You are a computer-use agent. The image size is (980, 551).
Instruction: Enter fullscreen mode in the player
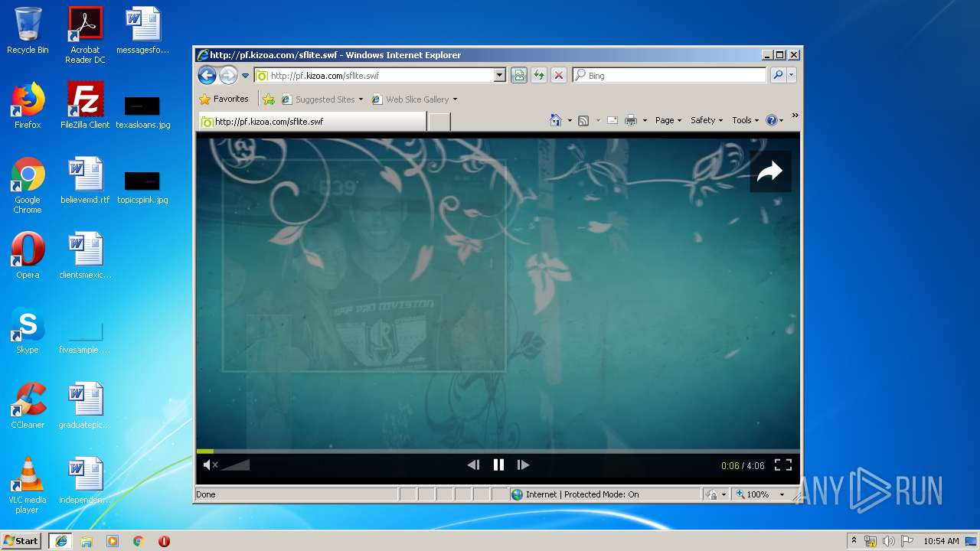tap(782, 465)
